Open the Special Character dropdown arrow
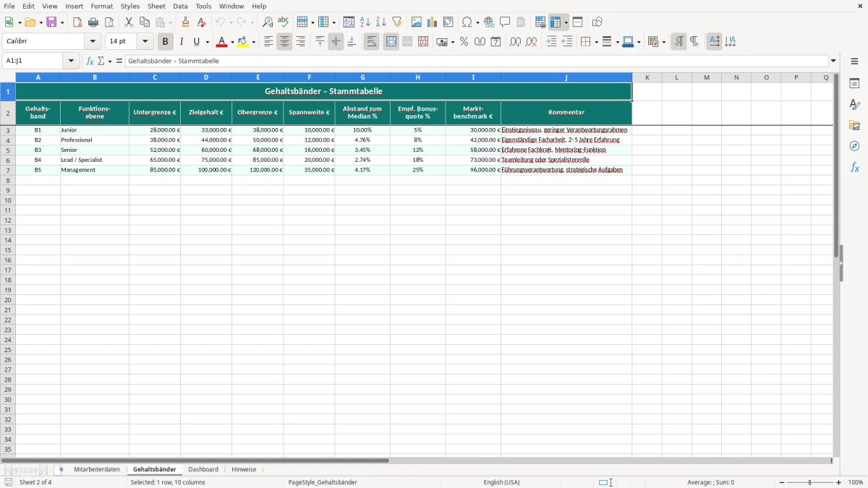 477,22
